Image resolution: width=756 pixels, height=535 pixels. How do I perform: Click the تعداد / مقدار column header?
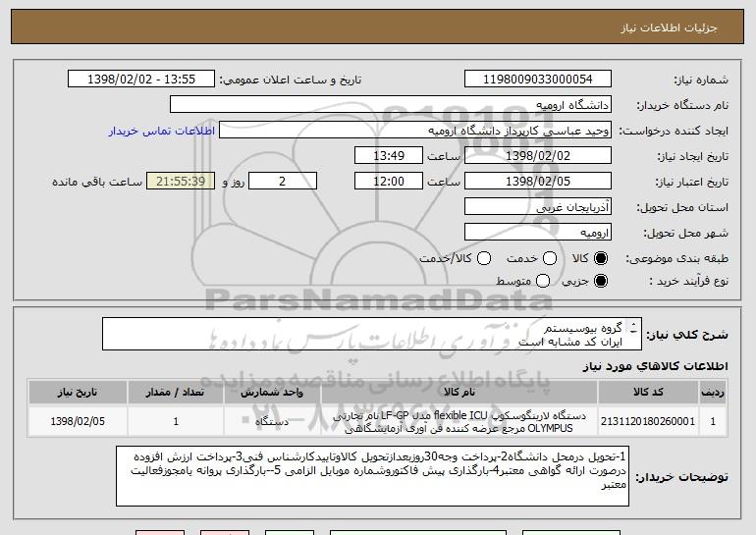(x=176, y=392)
